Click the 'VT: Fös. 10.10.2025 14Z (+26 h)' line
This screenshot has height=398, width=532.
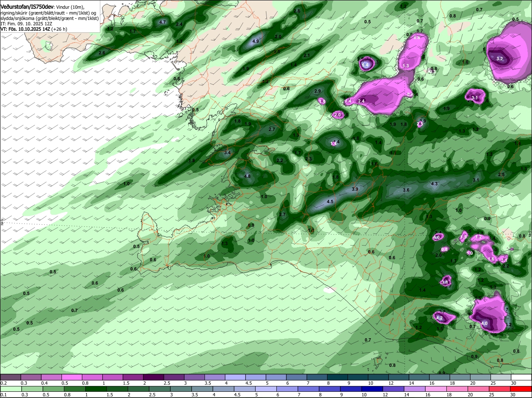click(34, 29)
